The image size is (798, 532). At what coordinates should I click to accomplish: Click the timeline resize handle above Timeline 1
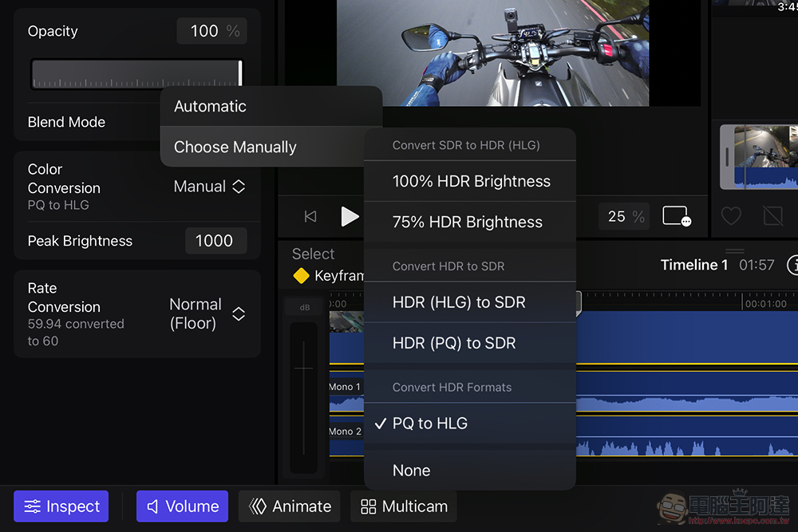click(734, 250)
